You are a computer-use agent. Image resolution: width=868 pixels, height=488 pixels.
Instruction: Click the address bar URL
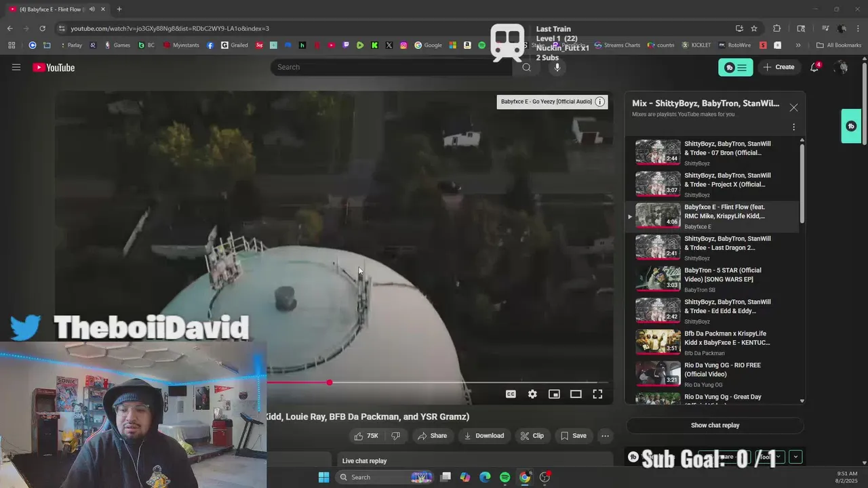pos(170,28)
